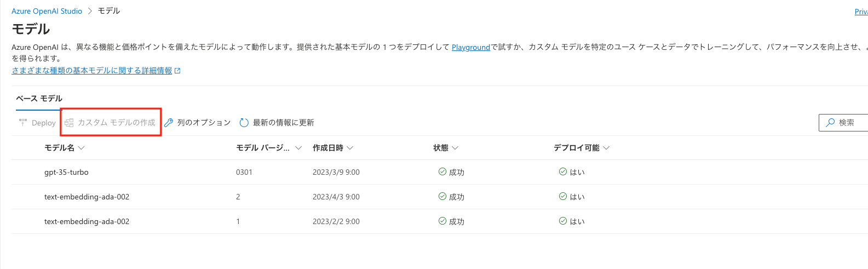Screen dimensions: 868x269
Task: Click into the 検索 search field
Action: (843, 123)
